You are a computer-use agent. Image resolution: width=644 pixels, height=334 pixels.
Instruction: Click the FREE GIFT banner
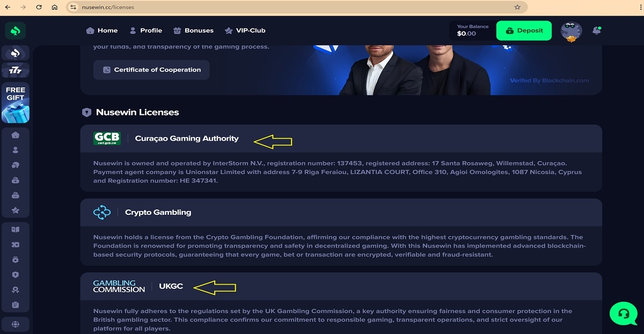(16, 103)
